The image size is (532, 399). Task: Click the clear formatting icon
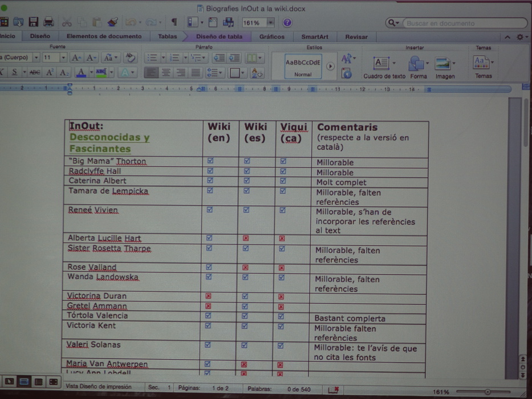130,58
